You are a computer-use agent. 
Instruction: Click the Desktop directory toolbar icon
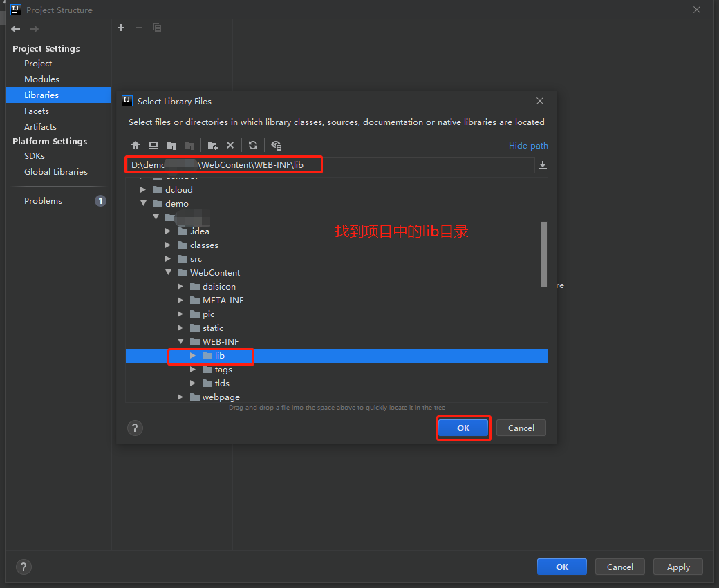[x=153, y=145]
